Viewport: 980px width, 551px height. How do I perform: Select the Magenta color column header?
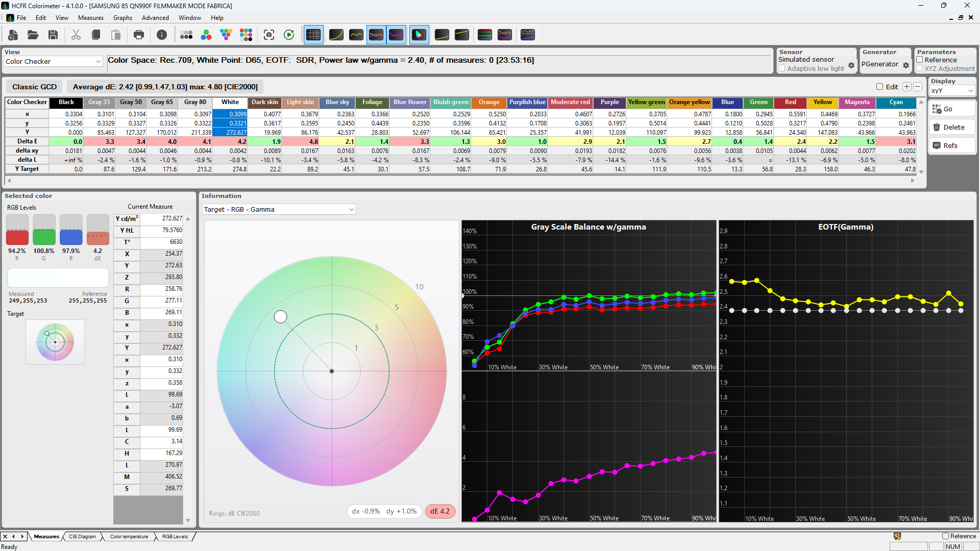click(x=857, y=102)
